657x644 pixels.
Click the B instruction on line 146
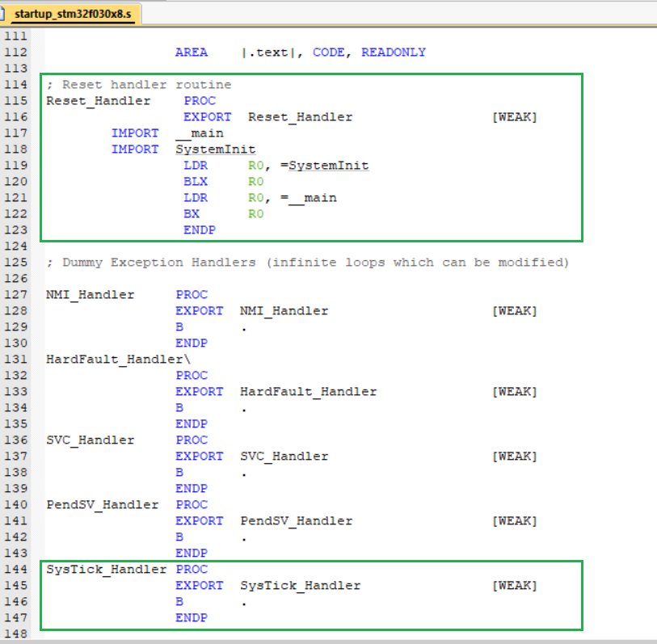[x=179, y=602]
